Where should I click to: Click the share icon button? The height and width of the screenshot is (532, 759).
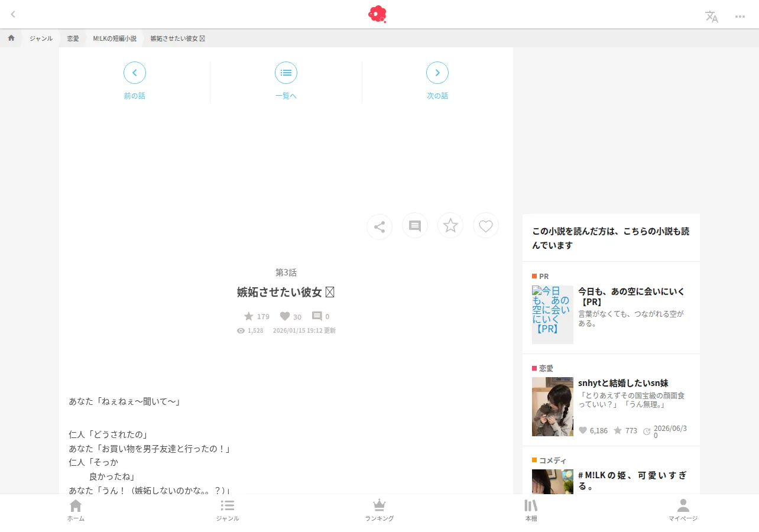(x=379, y=226)
